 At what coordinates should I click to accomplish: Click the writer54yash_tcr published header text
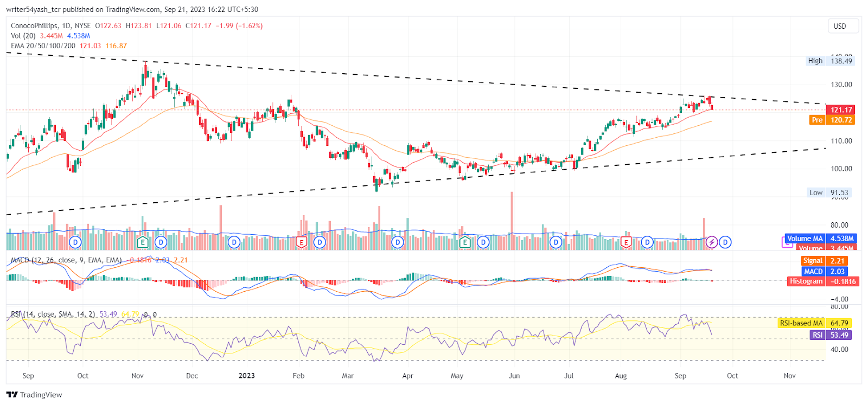(132, 9)
